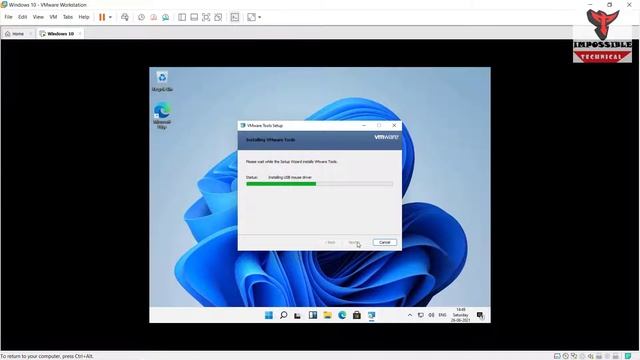Open the Tabs menu

68,17
